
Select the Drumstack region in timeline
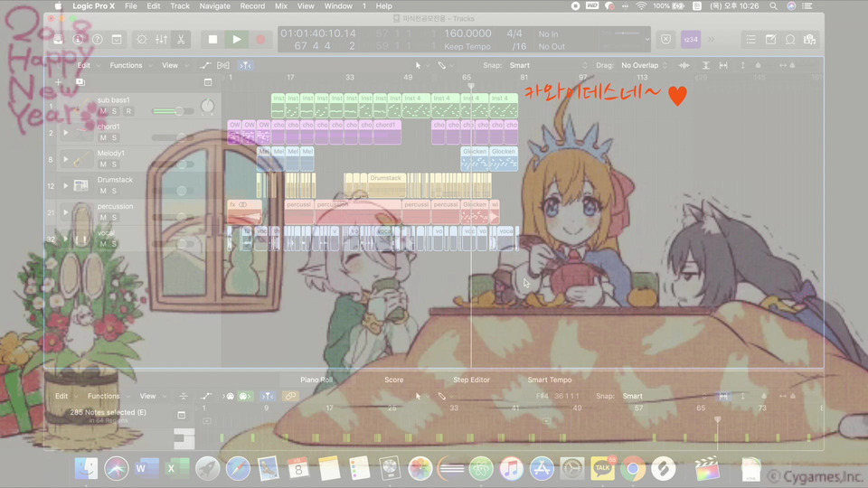pyautogui.click(x=385, y=185)
